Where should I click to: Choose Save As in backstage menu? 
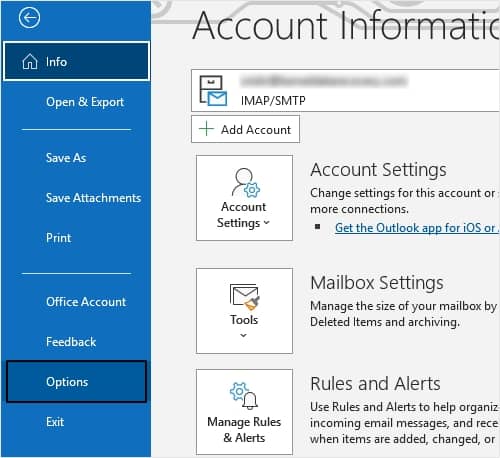[x=66, y=158]
